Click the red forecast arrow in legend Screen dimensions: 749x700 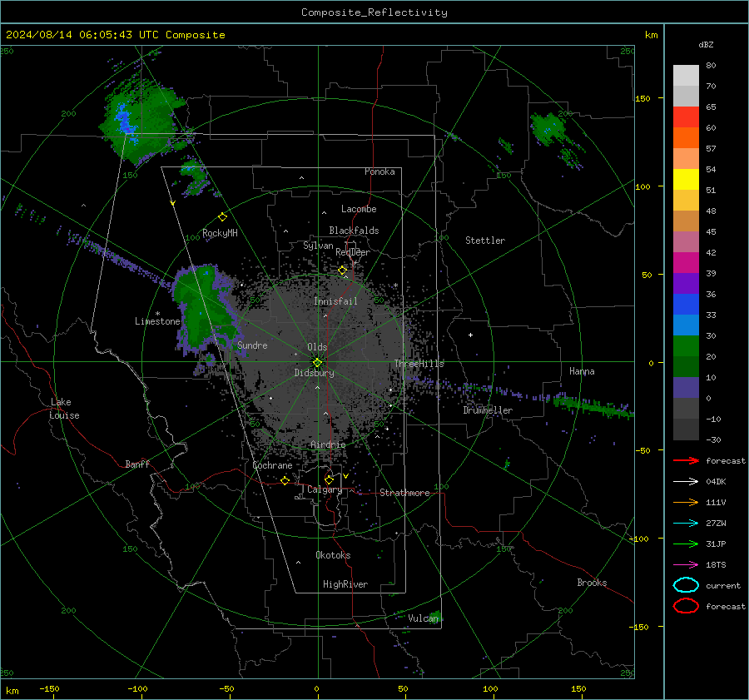pyautogui.click(x=686, y=460)
